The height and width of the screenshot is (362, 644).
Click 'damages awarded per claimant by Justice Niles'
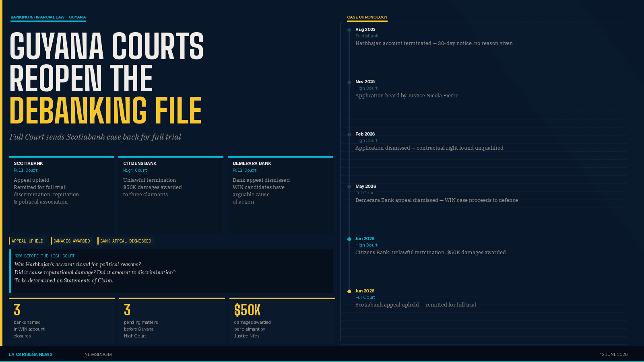(252, 329)
